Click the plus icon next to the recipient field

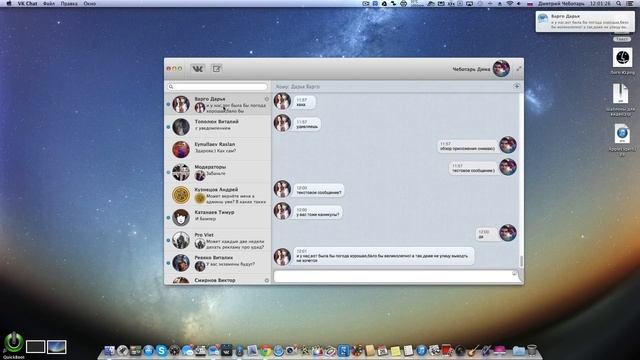[516, 86]
